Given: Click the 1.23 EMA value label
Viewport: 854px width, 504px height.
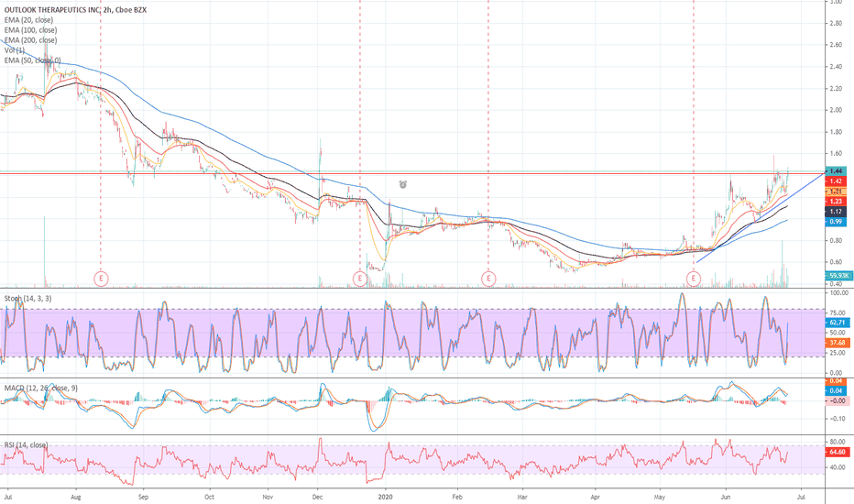Looking at the screenshot, I should (836, 201).
